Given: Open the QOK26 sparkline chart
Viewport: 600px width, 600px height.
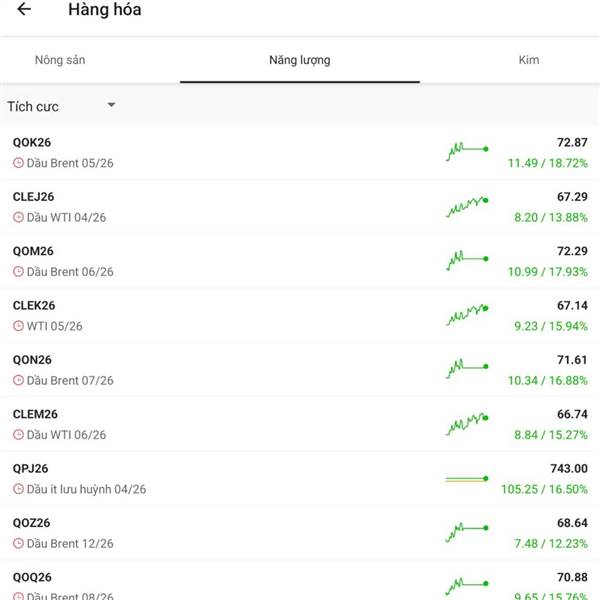Looking at the screenshot, I should coord(467,152).
